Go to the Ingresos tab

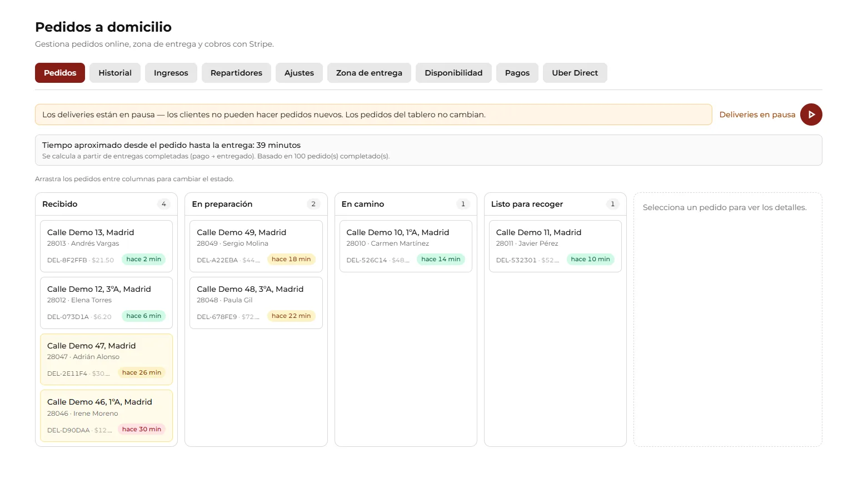click(171, 73)
